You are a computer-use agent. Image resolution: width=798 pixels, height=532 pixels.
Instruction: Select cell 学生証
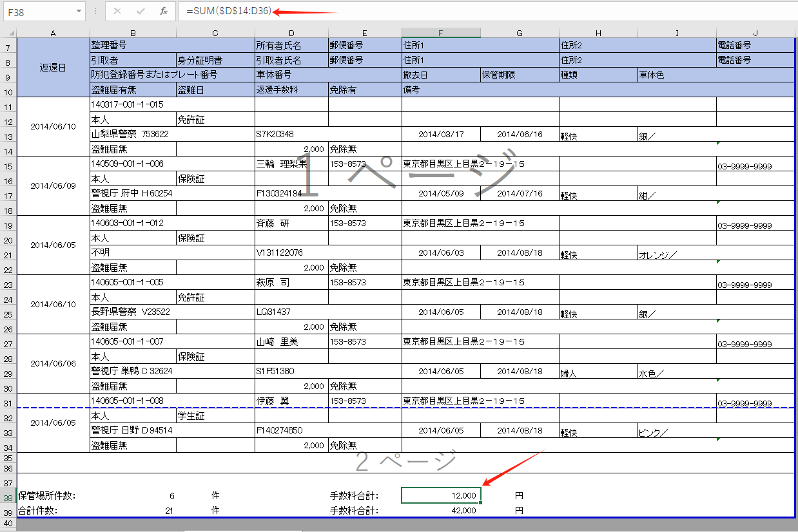(215, 415)
